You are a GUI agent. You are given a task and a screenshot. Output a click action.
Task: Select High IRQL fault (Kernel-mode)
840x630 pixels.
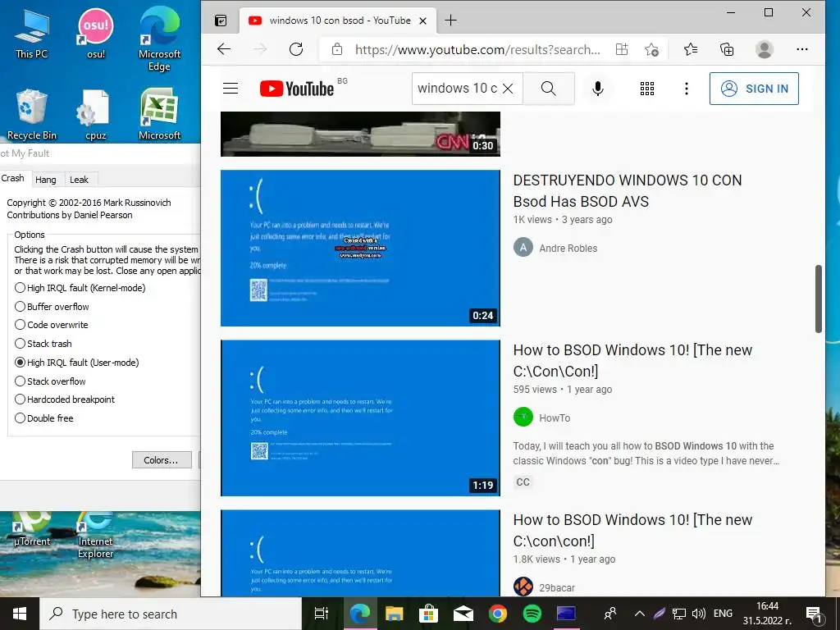tap(80, 288)
